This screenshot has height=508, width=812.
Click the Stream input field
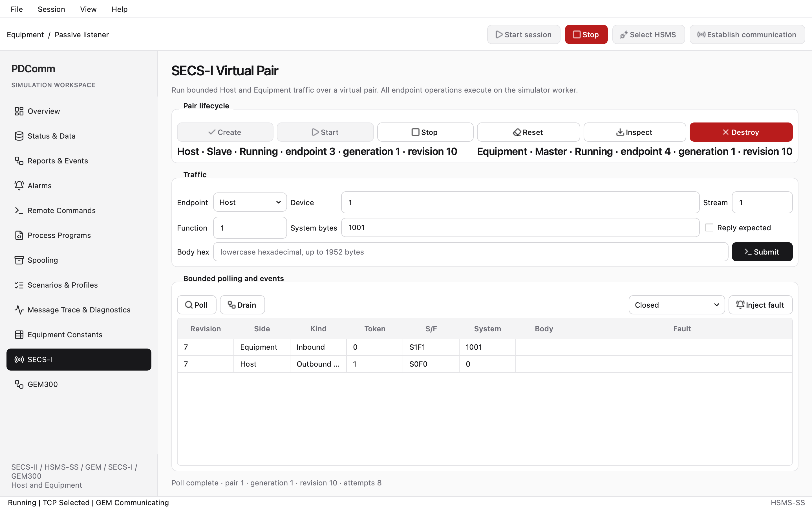pos(762,203)
